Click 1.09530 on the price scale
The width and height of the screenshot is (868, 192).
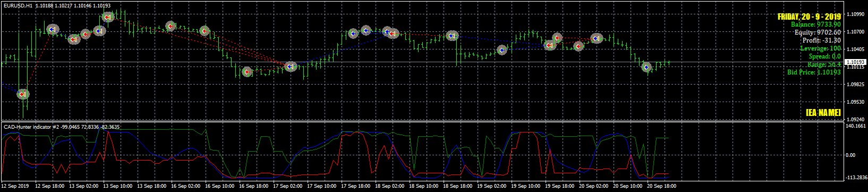coord(856,102)
